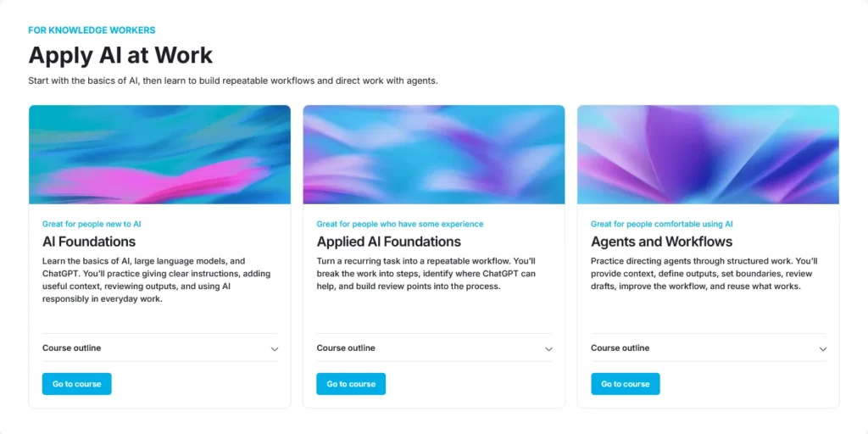Click the Agents and Workflows card title
Image resolution: width=868 pixels, height=434 pixels.
coord(661,242)
